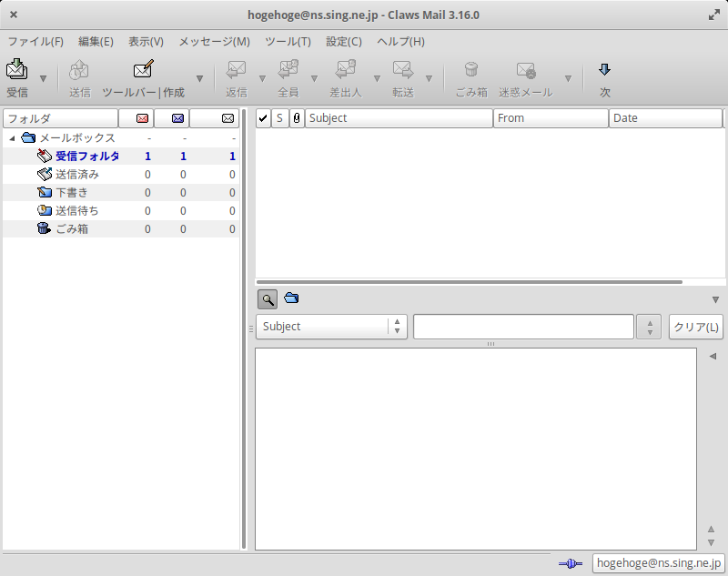728x576 pixels.
Task: Click the 全員 (reply all) toolbar icon
Action: (x=288, y=70)
